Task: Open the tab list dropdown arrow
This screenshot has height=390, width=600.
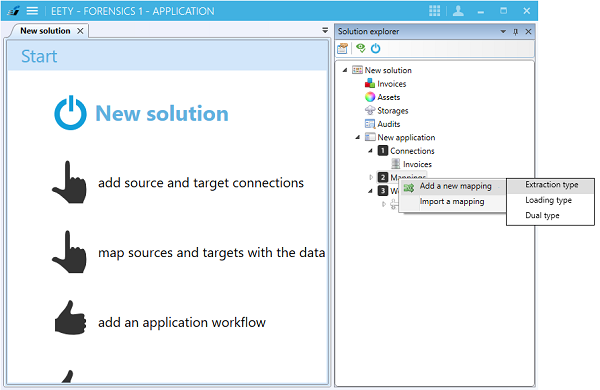Action: 325,30
